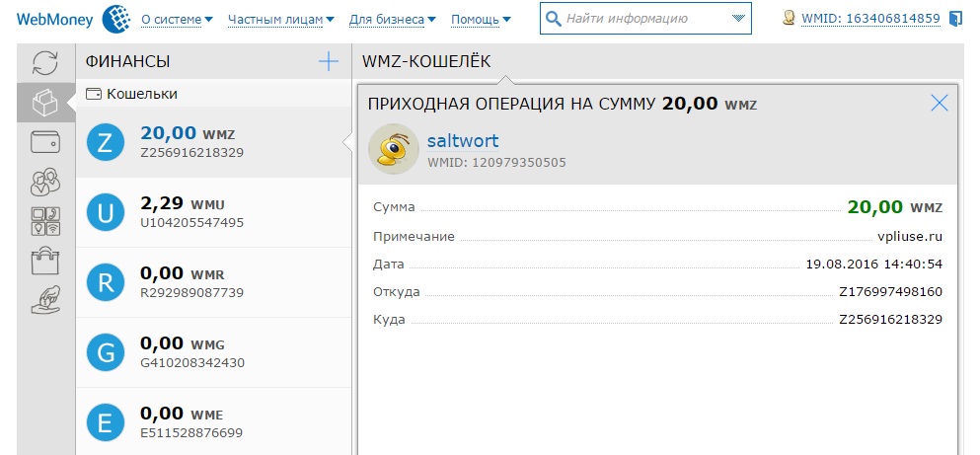Click sender text WMID: 120979350505
This screenshot has height=455, width=980.
pyautogui.click(x=496, y=163)
